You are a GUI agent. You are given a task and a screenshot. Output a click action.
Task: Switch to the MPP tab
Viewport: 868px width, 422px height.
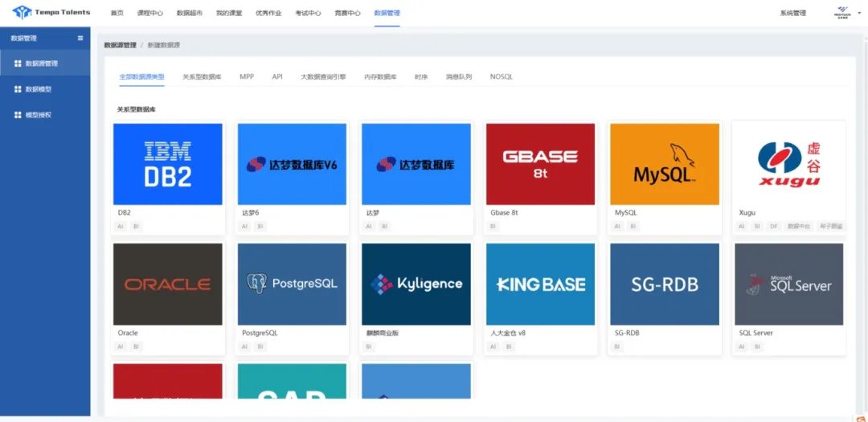[247, 77]
